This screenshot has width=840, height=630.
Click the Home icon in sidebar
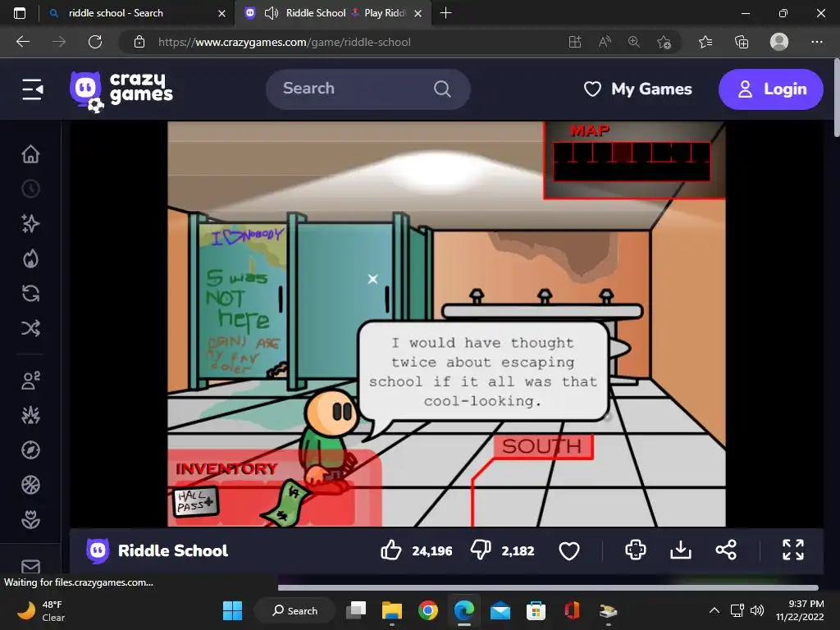click(30, 153)
